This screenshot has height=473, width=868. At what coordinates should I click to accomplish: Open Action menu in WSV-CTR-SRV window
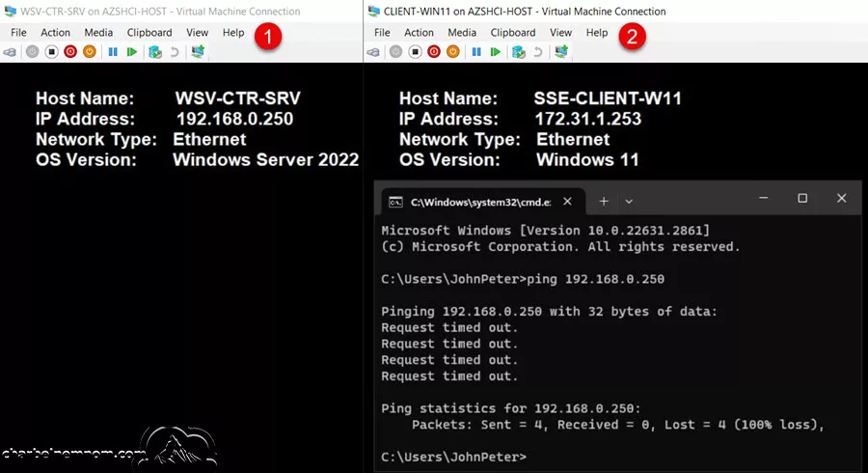pos(55,33)
